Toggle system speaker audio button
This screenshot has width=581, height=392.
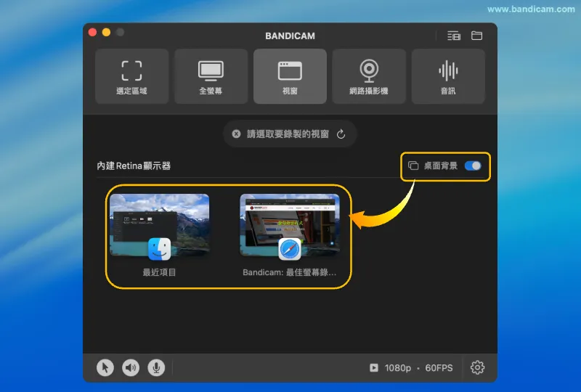point(131,367)
